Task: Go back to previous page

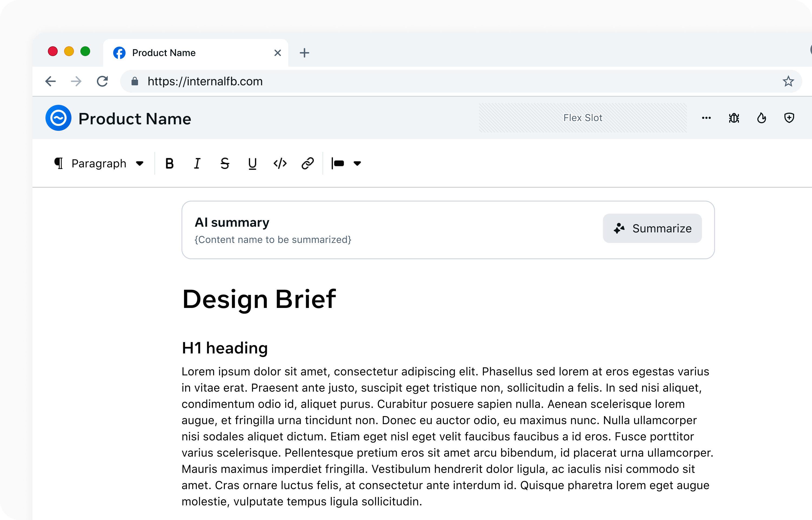Action: click(51, 81)
